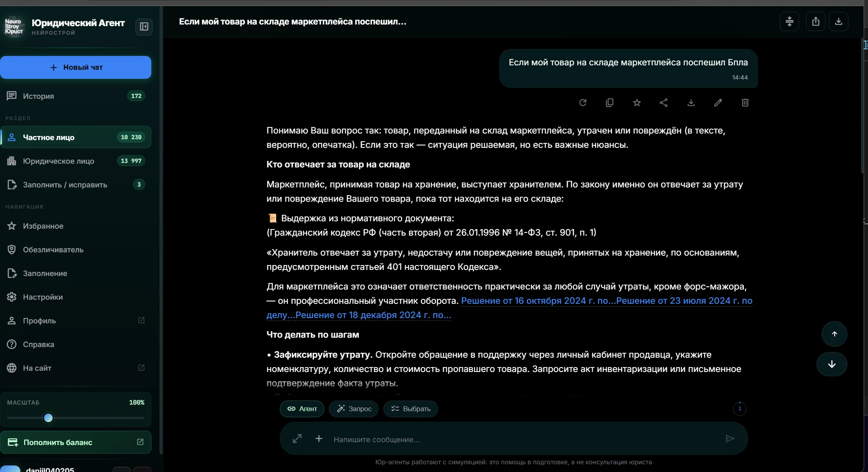868x472 pixels.
Task: Click the collapse messages icon in header
Action: tap(789, 21)
